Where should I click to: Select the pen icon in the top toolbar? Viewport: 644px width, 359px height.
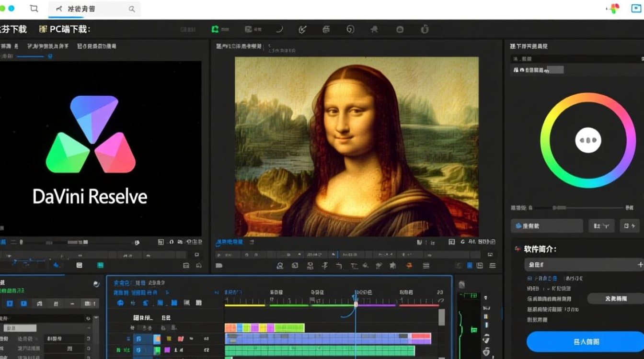click(x=302, y=29)
